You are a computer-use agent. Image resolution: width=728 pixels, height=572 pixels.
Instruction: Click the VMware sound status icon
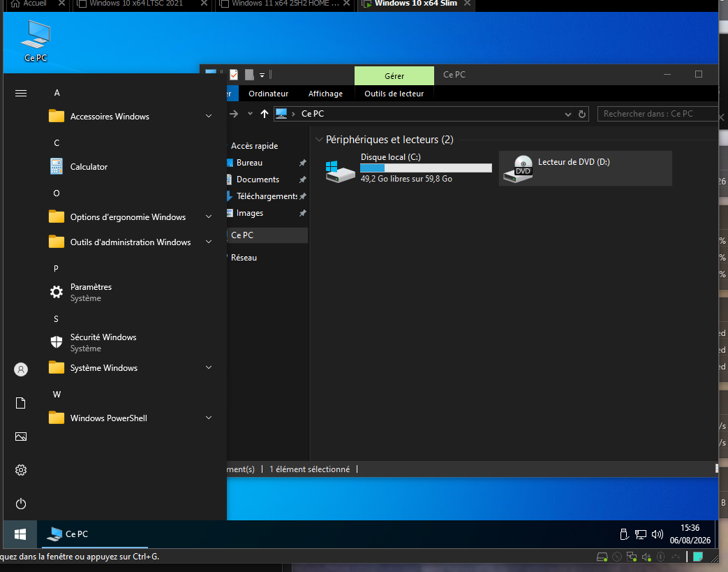pos(646,556)
